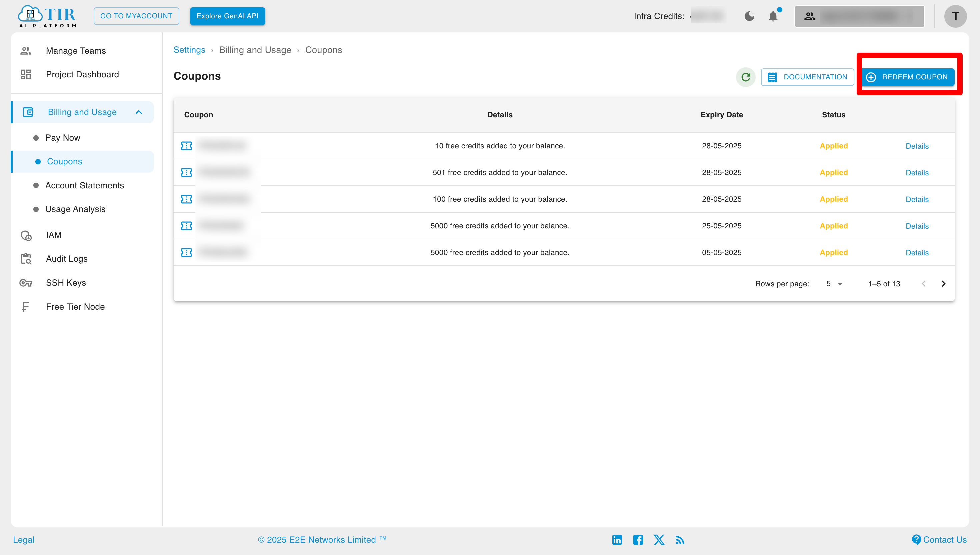This screenshot has width=980, height=555.
Task: Open the Facebook footer icon
Action: coord(638,540)
